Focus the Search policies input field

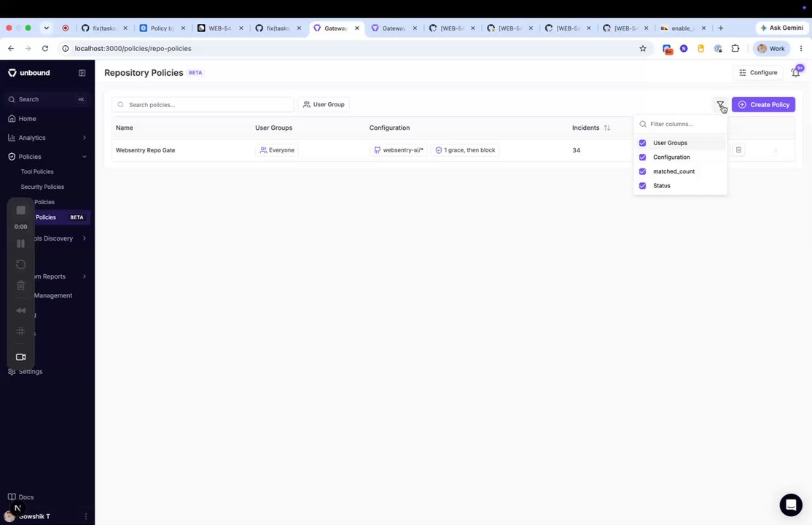click(x=203, y=105)
